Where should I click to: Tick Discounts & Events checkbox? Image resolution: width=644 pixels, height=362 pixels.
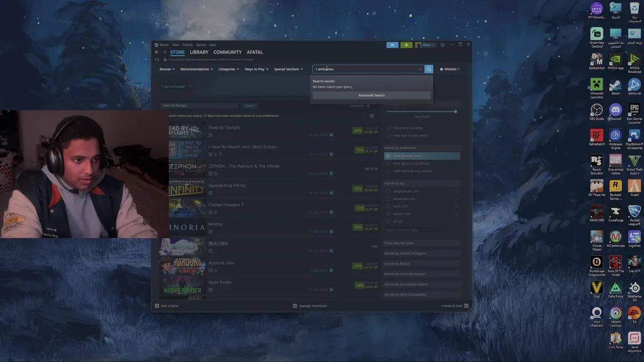[388, 128]
